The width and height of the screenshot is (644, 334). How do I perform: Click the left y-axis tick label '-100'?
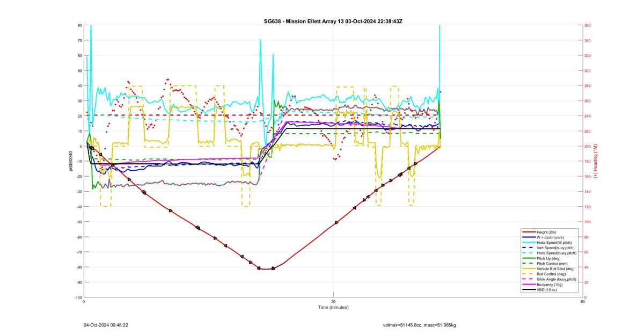click(x=78, y=297)
